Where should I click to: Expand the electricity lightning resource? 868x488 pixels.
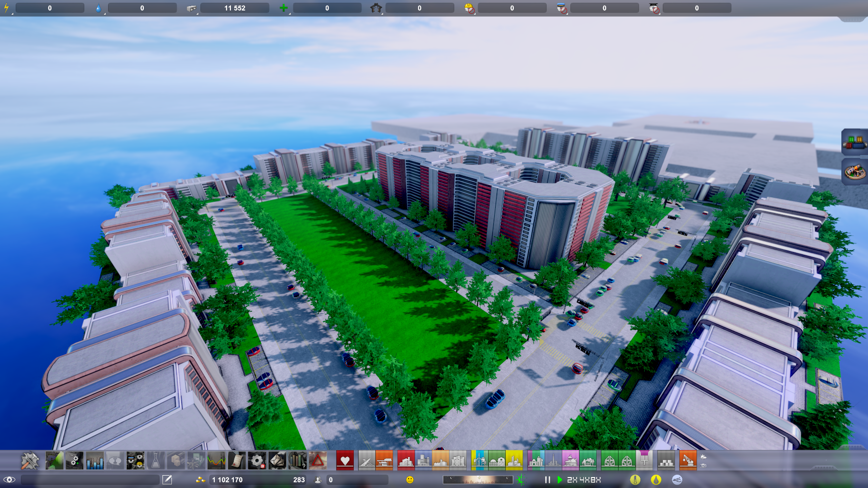pos(7,8)
